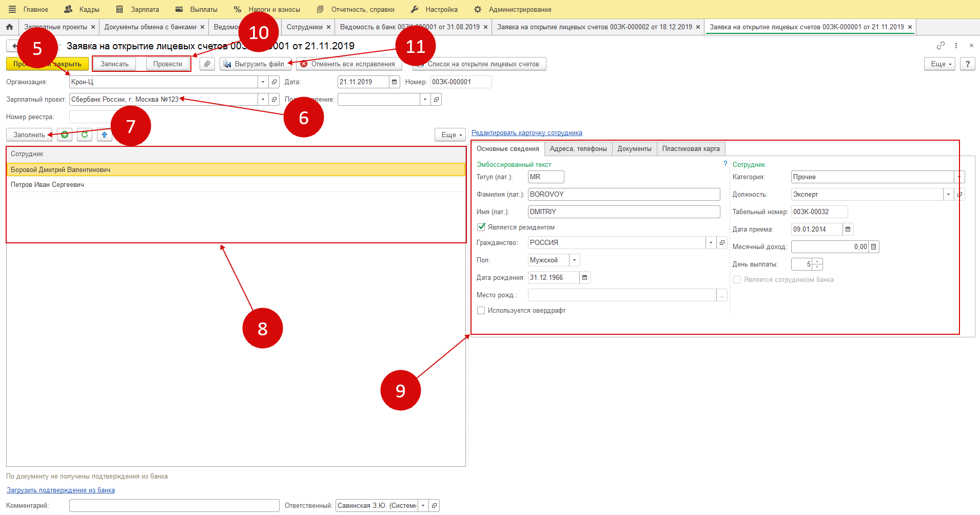Open the Пол dropdown list
Viewport: 980px width, 515px height.
pos(575,260)
